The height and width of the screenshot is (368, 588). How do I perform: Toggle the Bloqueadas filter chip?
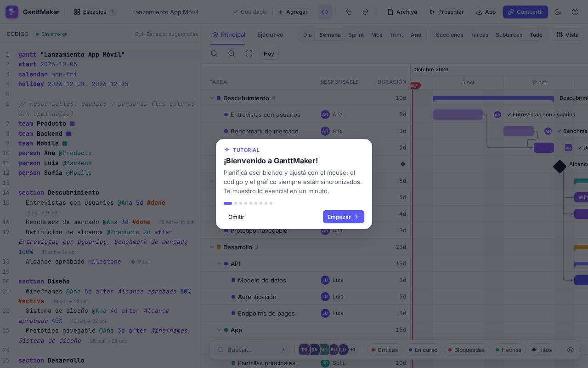coord(466,350)
